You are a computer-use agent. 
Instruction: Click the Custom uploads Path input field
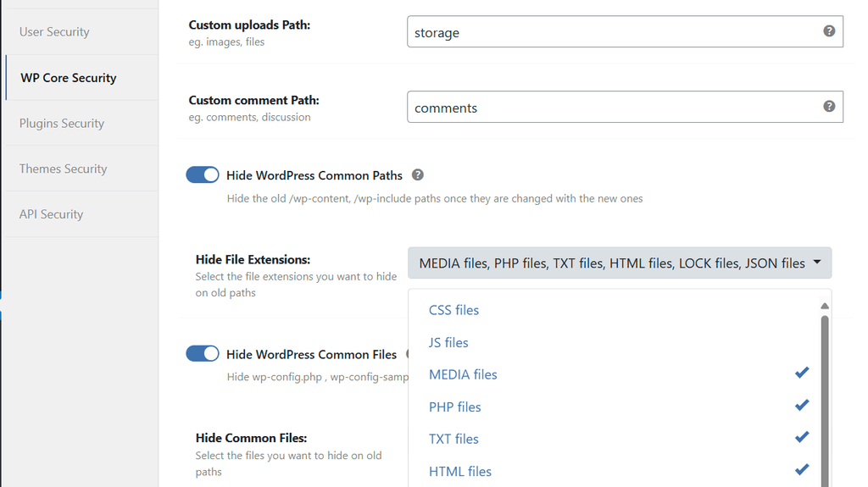[625, 31]
